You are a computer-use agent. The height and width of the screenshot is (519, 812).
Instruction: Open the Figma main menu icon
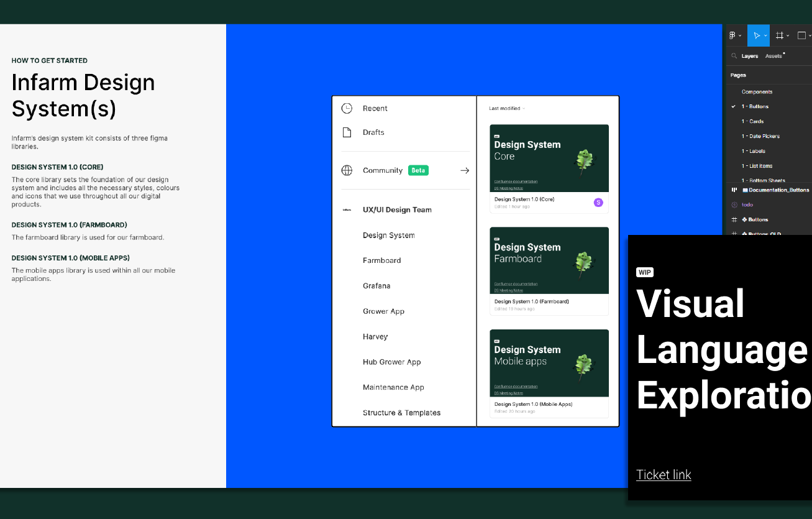[x=732, y=35]
